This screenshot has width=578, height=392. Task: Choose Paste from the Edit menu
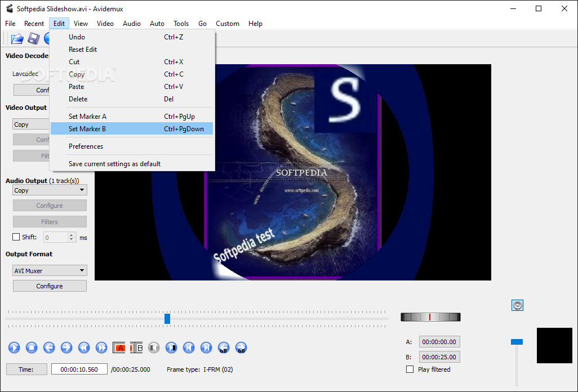pos(132,87)
